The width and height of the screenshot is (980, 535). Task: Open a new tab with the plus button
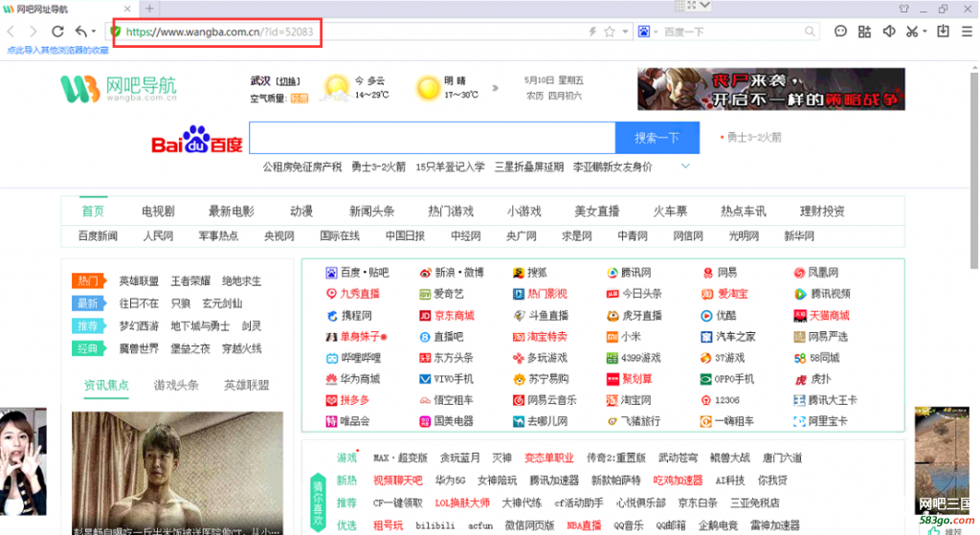pos(149,9)
